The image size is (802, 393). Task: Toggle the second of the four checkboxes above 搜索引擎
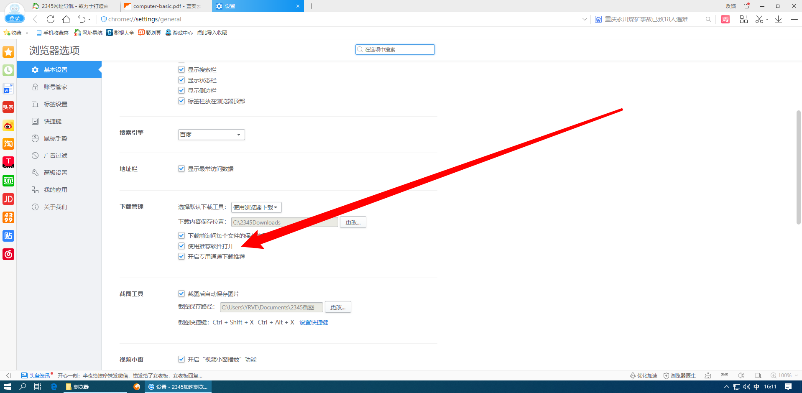pyautogui.click(x=181, y=80)
